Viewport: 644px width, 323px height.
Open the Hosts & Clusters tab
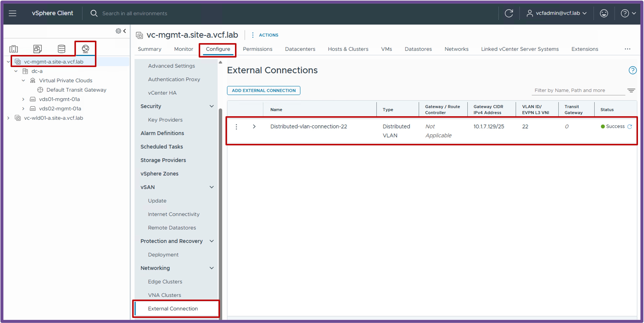[348, 49]
